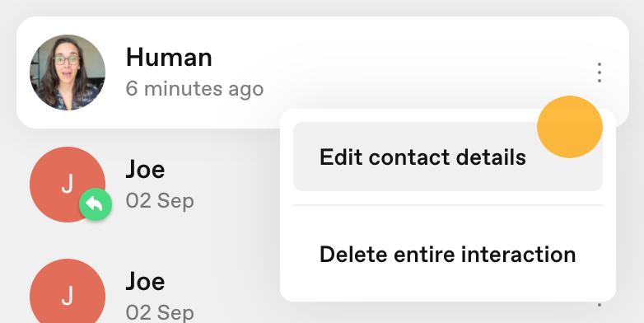Click the bottom Joe's 02 Sep date
Viewport: 644px width, 323px height.
click(160, 313)
